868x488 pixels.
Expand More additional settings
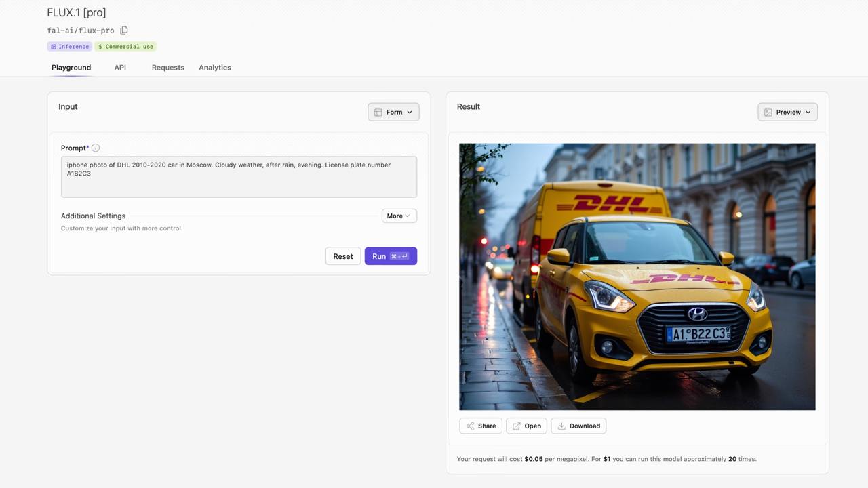click(399, 216)
